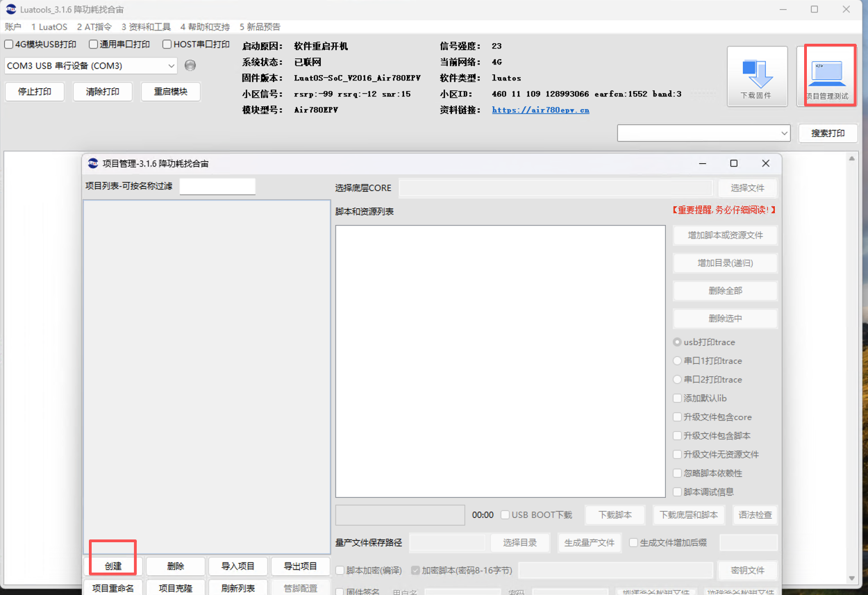Click the refresh icon beside the COM3 selector
Screen dimensions: 868x595
[x=189, y=65]
